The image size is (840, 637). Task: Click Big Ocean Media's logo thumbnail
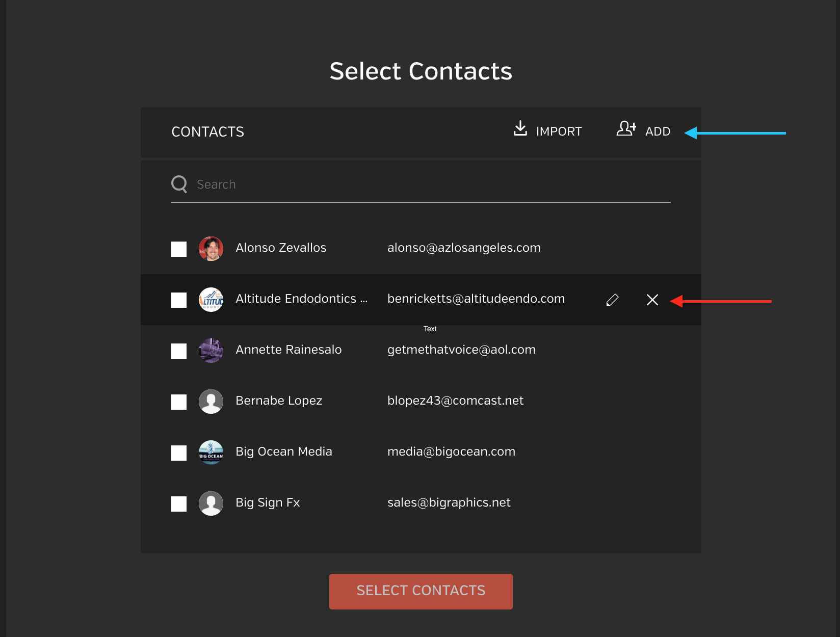point(211,453)
